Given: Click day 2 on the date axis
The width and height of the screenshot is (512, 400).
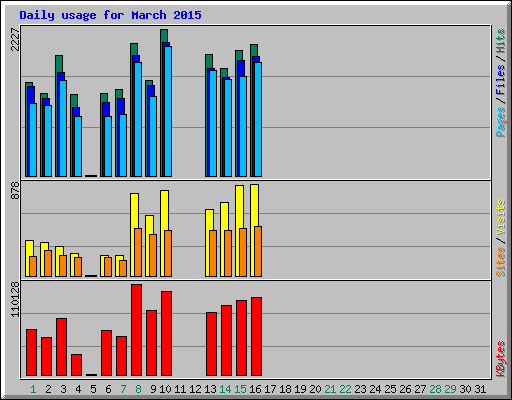Looking at the screenshot, I should pos(48,389).
